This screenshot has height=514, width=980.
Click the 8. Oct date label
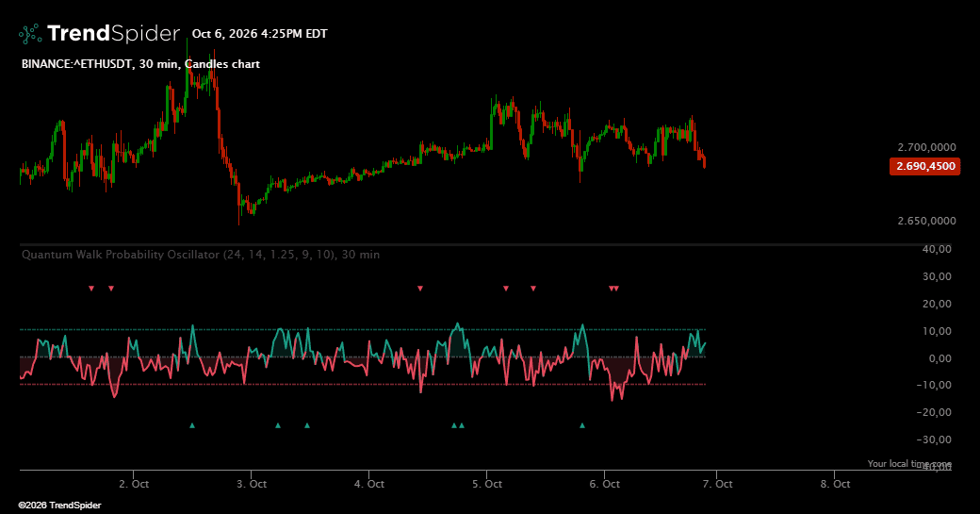click(836, 484)
